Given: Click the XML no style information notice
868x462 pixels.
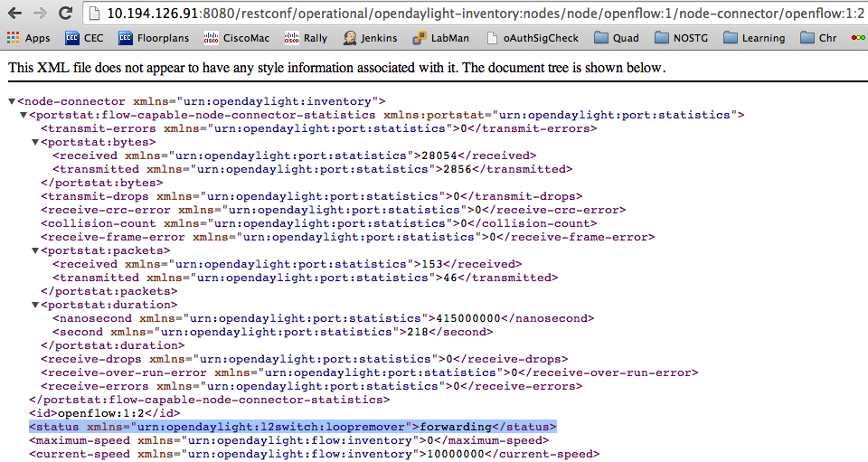Looking at the screenshot, I should coord(337,68).
